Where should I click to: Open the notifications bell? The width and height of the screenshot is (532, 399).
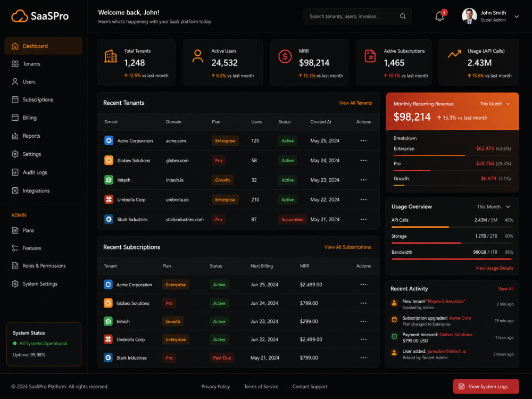pos(439,16)
